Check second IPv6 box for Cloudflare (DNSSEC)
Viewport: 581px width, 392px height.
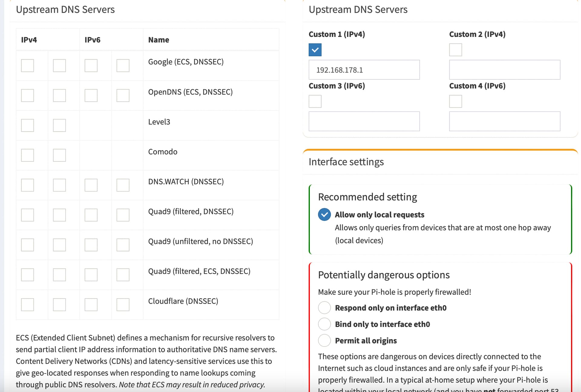click(x=123, y=305)
